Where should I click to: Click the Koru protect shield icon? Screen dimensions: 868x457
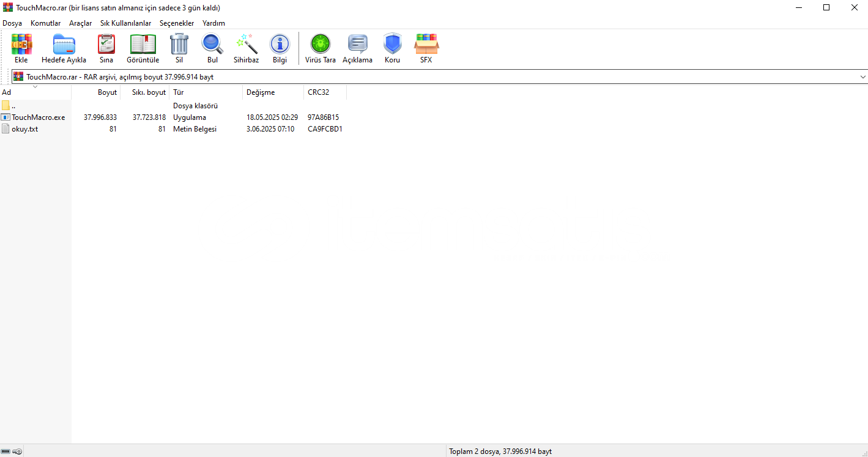tap(393, 44)
